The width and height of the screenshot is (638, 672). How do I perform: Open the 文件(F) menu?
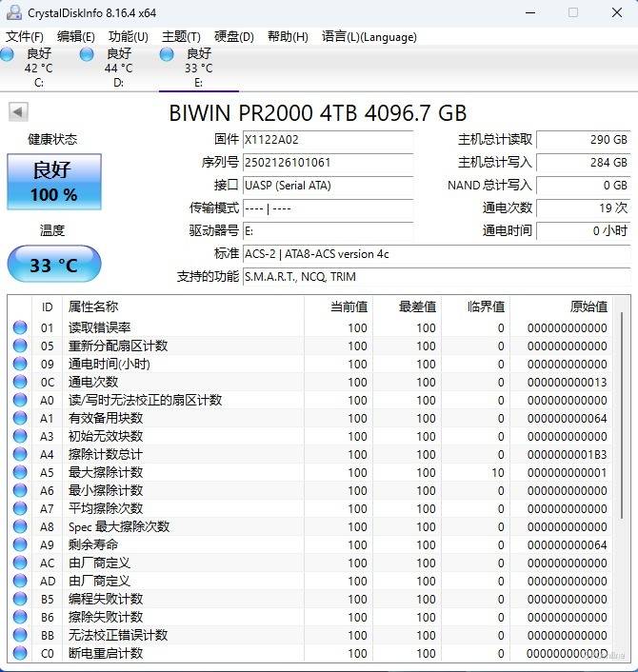pyautogui.click(x=25, y=37)
